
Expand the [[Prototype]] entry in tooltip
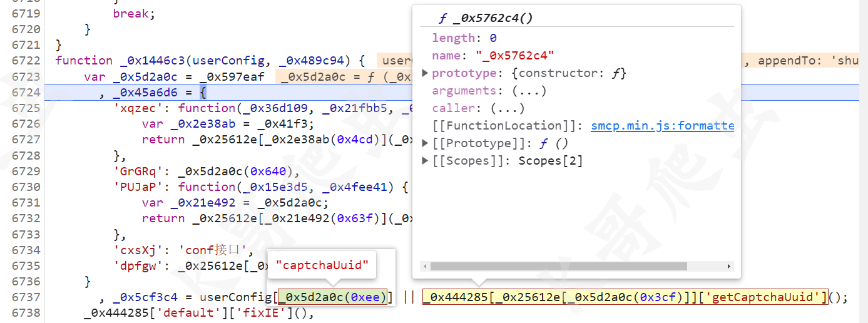coord(426,143)
